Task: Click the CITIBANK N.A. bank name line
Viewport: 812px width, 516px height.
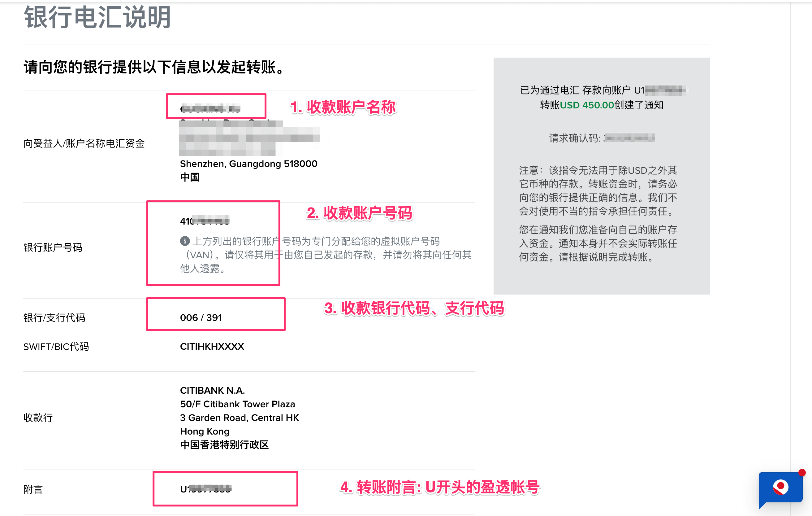Action: pyautogui.click(x=212, y=391)
